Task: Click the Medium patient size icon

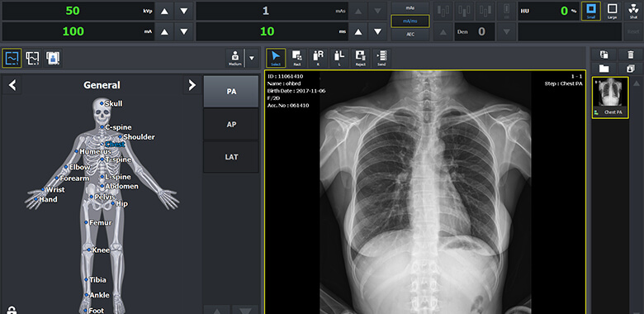Action: (235, 58)
